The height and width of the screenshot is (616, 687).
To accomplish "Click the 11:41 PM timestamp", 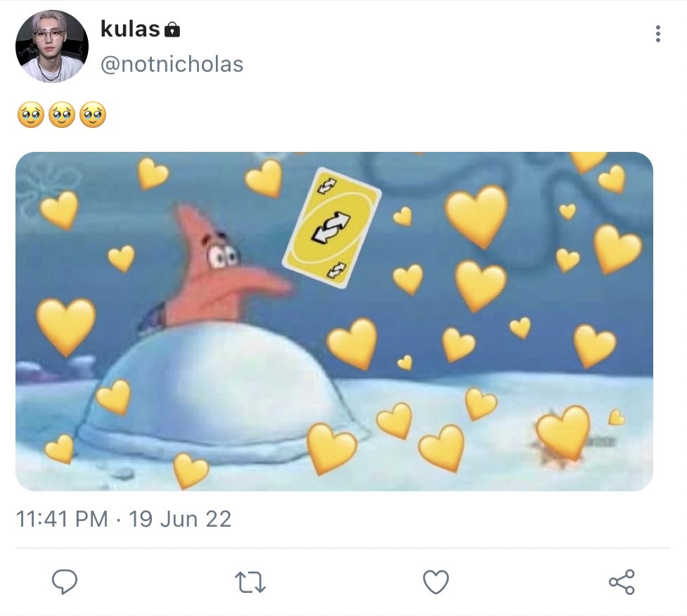I will 62,519.
